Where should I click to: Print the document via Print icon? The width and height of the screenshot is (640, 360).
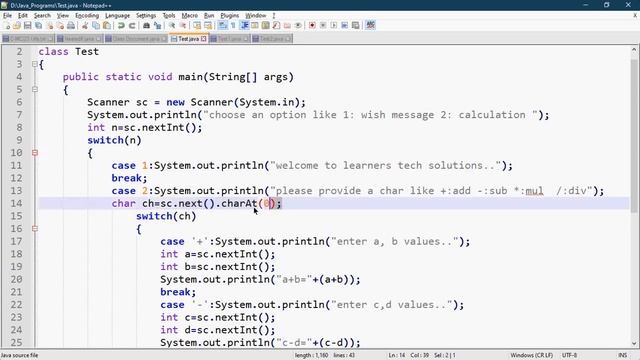click(x=71, y=25)
